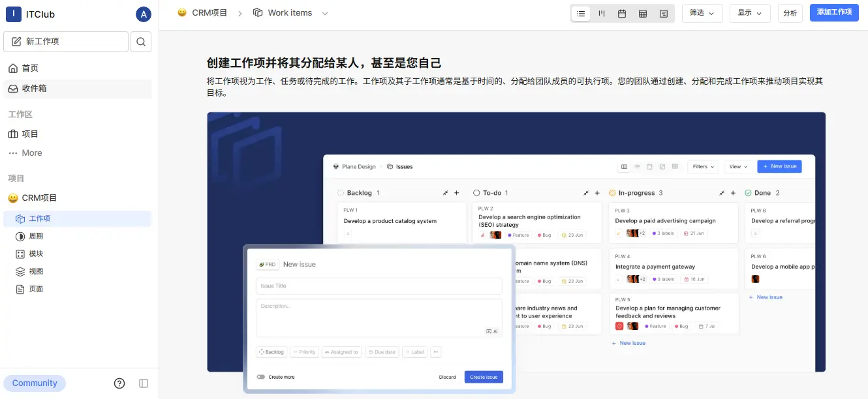Click the user avatar A
868x399 pixels.
coord(143,14)
